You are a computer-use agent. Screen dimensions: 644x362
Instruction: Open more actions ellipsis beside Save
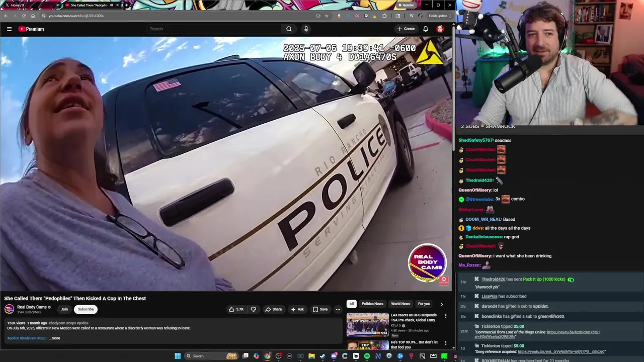338,309
